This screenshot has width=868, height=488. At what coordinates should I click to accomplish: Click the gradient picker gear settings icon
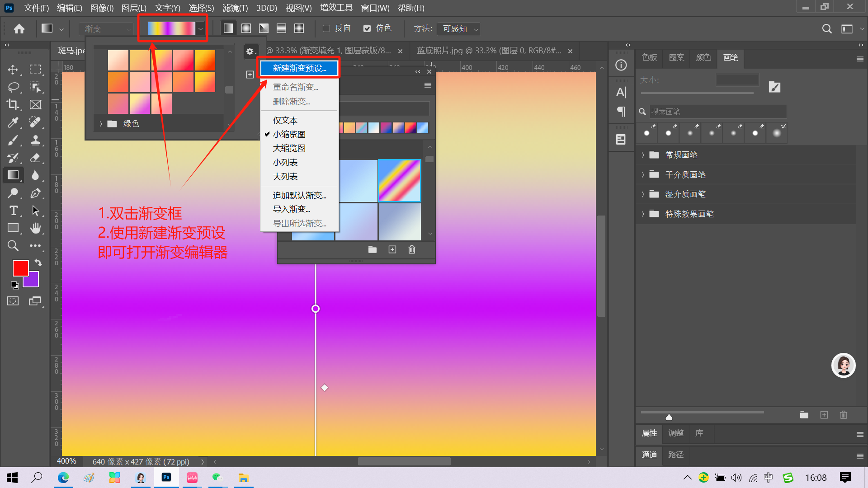point(250,52)
